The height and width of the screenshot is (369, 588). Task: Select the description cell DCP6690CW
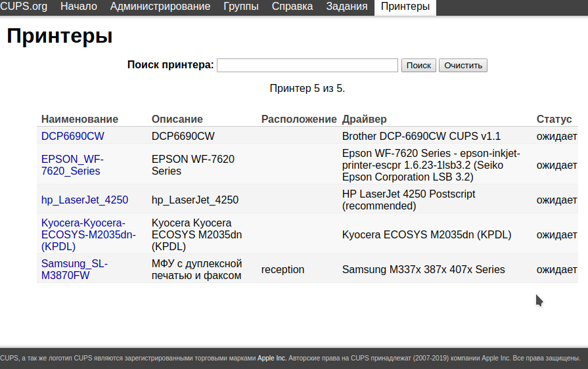pyautogui.click(x=183, y=136)
